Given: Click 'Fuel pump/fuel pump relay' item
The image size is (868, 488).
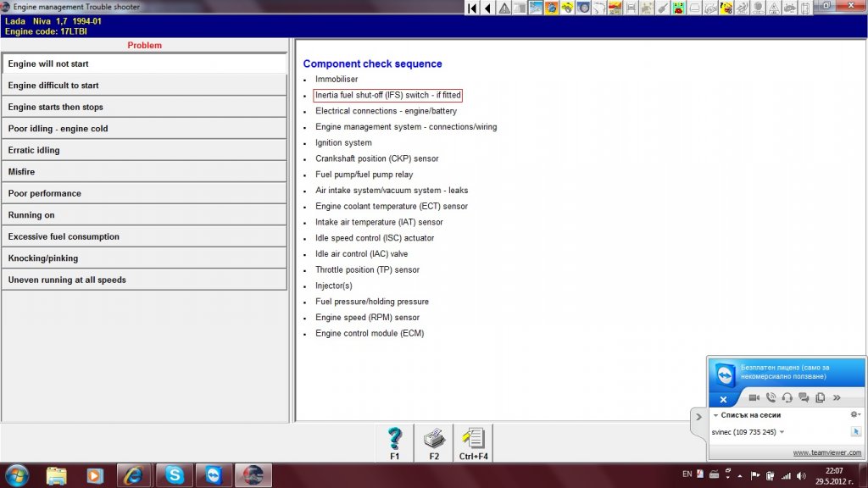Looking at the screenshot, I should (x=364, y=175).
